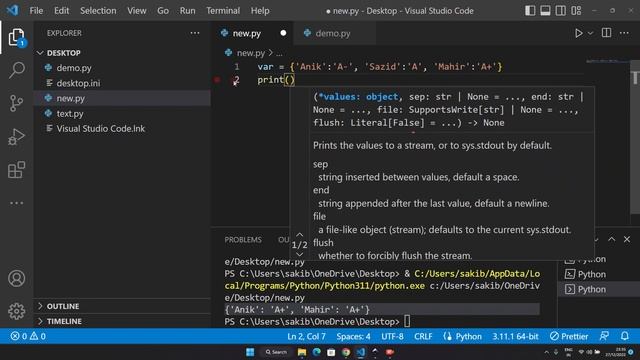Show next signature in parameter hint
This screenshot has width=640, height=360.
(299, 254)
